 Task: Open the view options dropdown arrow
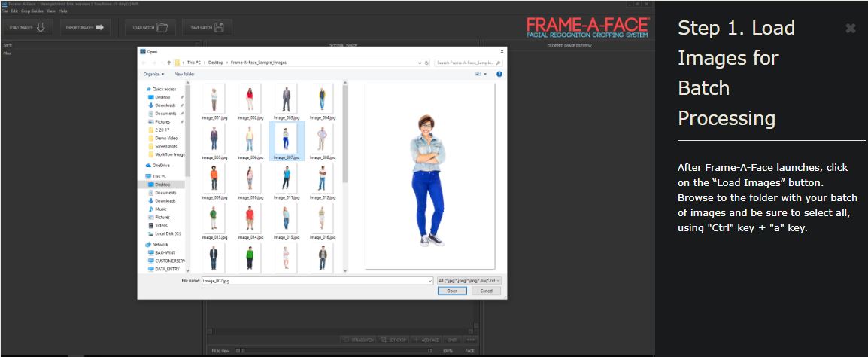coord(485,74)
